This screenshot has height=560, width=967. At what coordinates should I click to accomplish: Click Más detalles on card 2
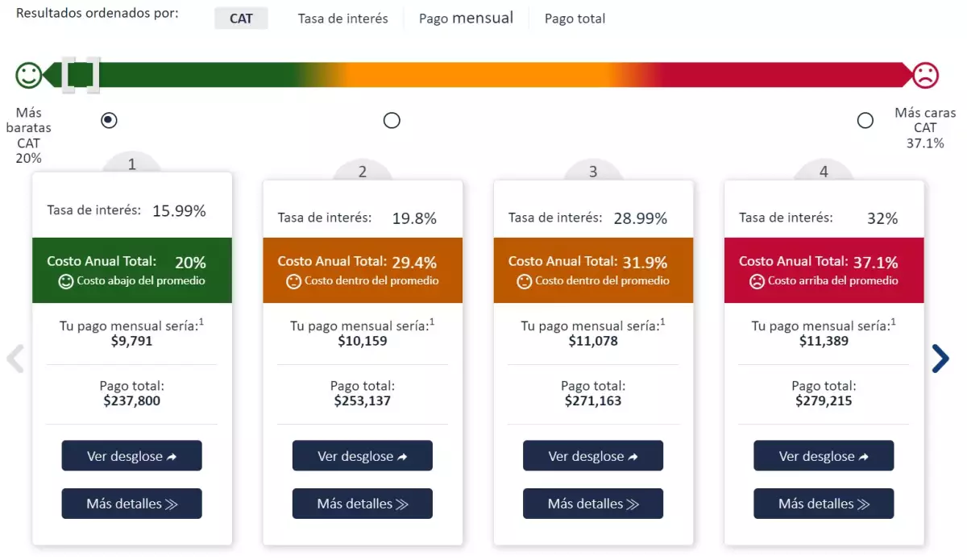coord(363,504)
